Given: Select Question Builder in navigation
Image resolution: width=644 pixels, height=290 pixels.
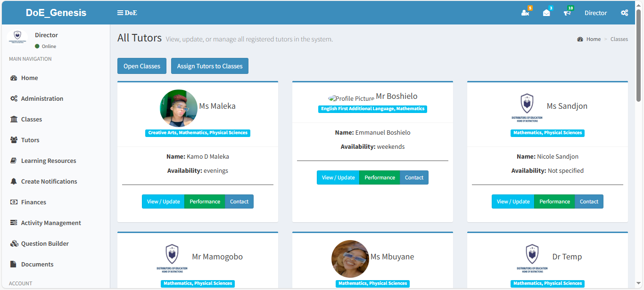Looking at the screenshot, I should (45, 244).
